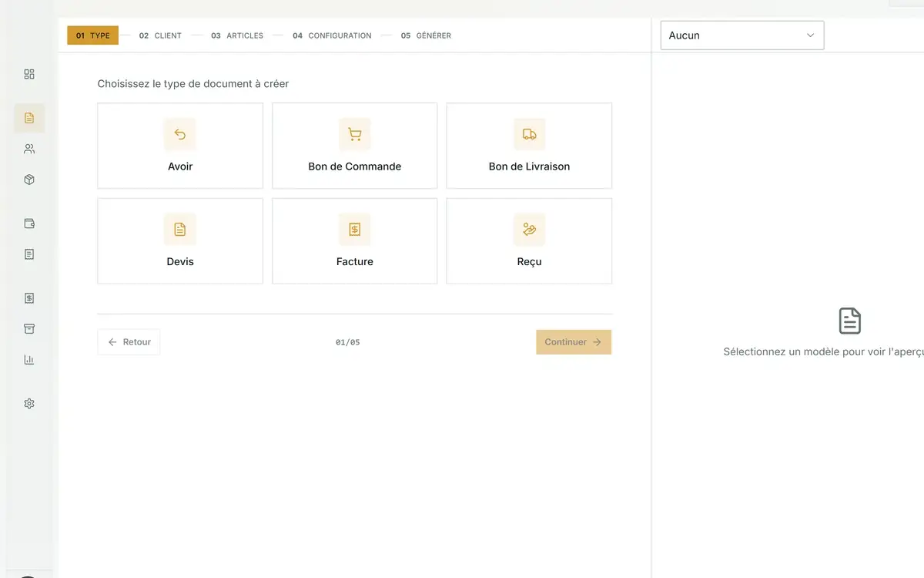This screenshot has width=924, height=578.
Task: Open the Aucun template dropdown
Action: [x=742, y=35]
